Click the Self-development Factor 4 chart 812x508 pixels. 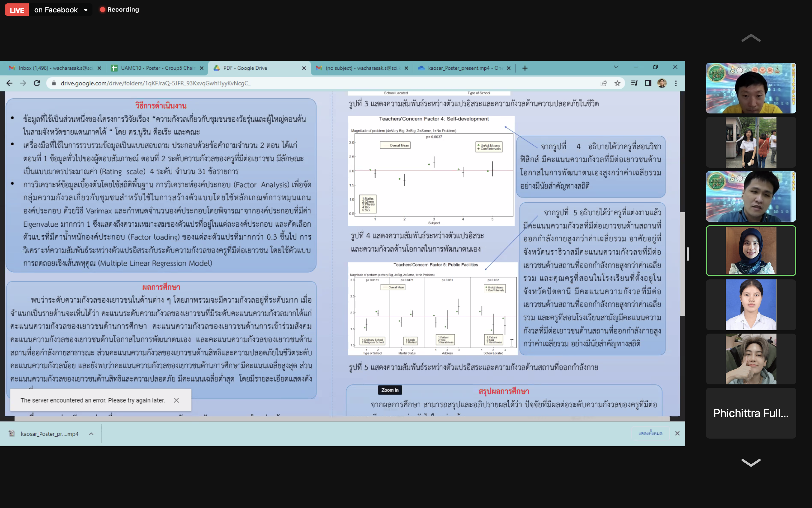pyautogui.click(x=431, y=171)
